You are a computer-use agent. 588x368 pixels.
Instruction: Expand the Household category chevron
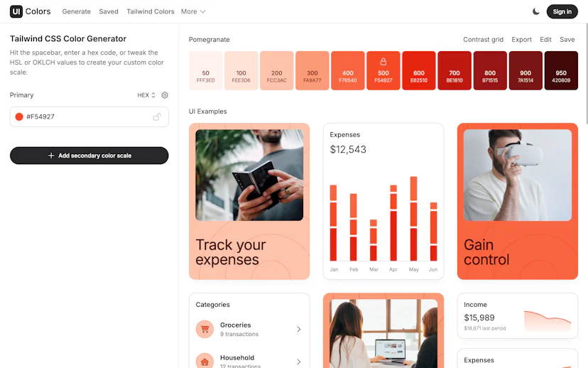point(299,362)
